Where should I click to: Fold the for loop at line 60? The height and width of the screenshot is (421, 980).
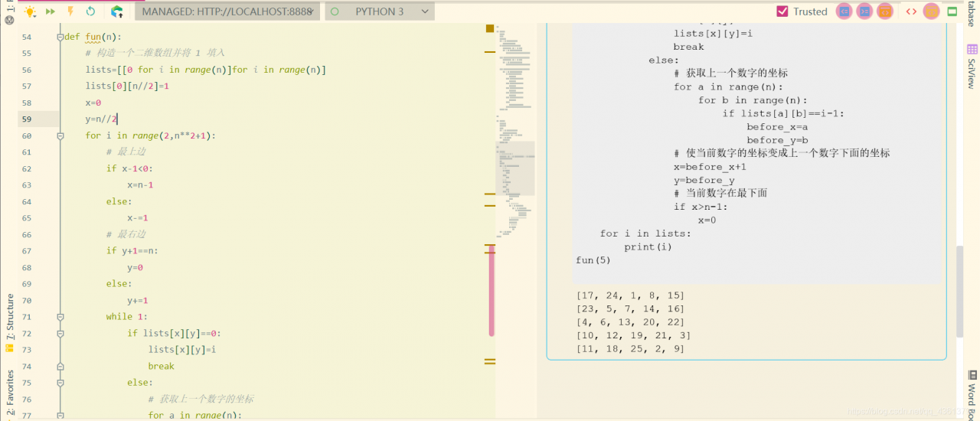(x=60, y=135)
